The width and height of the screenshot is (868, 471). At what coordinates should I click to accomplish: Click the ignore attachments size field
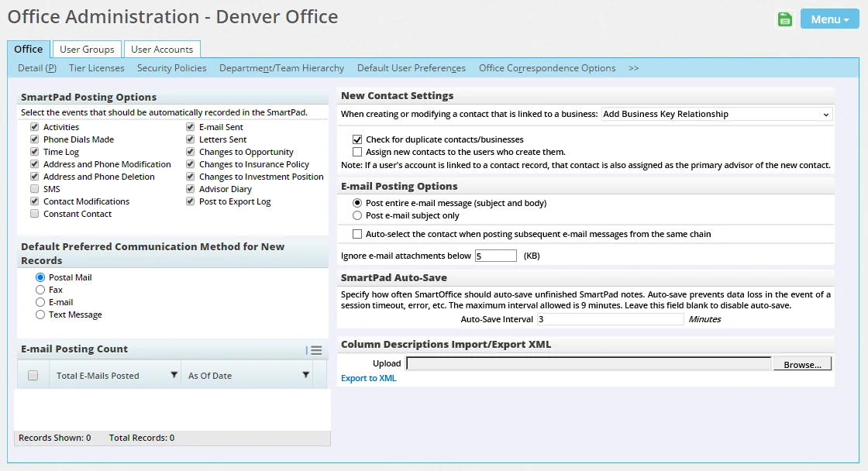pyautogui.click(x=495, y=256)
